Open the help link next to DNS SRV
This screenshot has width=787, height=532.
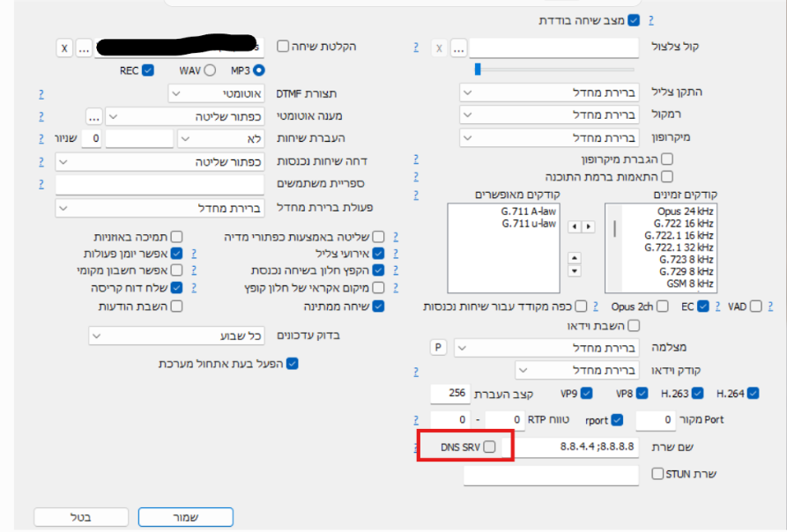pyautogui.click(x=415, y=447)
